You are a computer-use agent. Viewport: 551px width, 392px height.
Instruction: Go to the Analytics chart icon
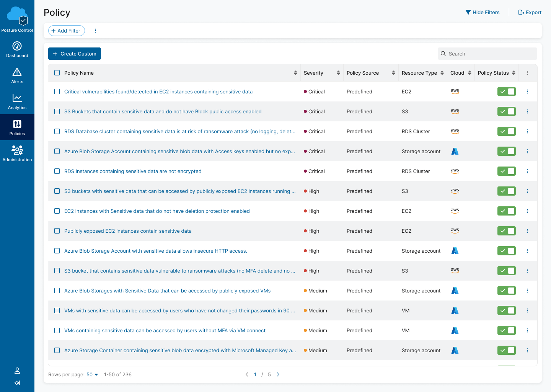[x=17, y=98]
